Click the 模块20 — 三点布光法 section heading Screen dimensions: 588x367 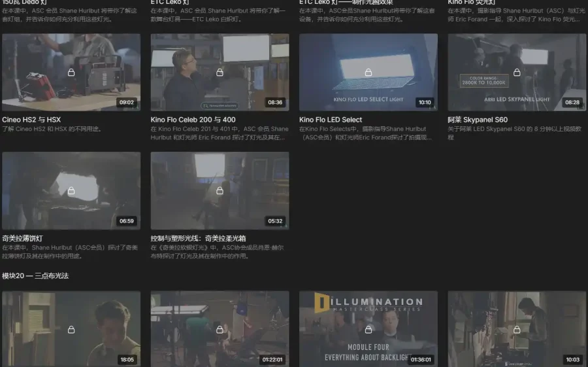(x=35, y=275)
